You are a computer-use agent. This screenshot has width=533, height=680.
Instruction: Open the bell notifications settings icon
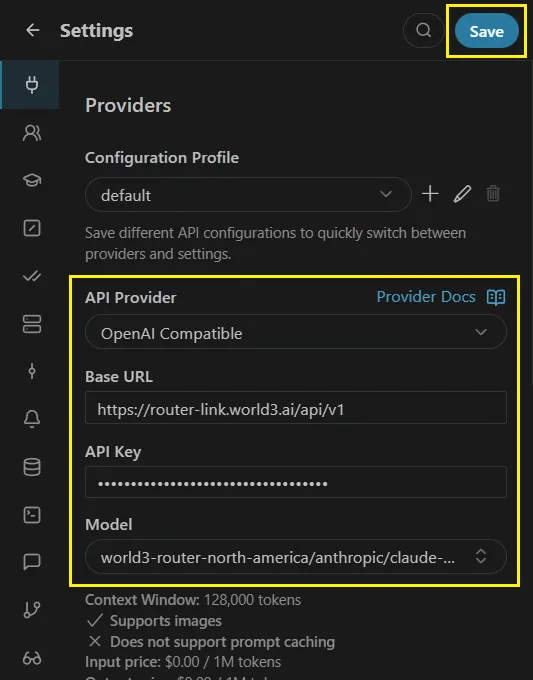pos(32,419)
